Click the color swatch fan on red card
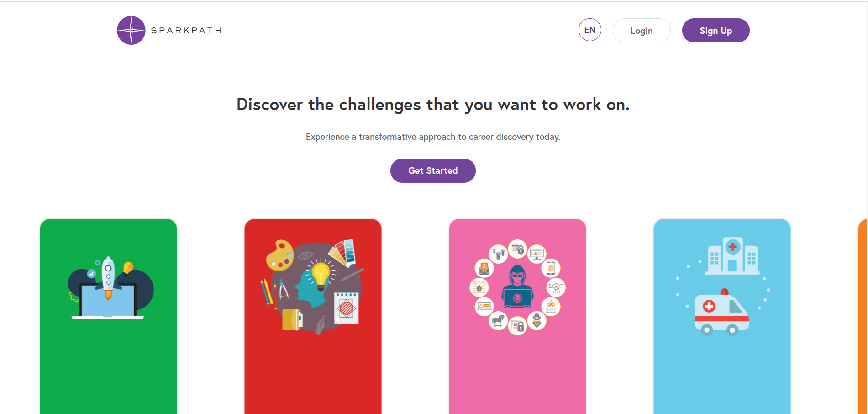The image size is (868, 414). (344, 252)
